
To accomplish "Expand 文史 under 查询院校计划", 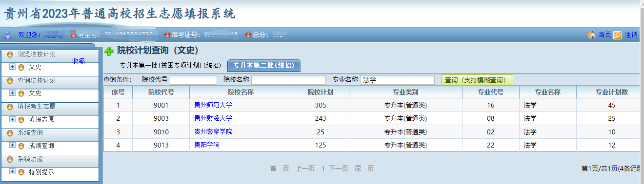I will [x=13, y=93].
